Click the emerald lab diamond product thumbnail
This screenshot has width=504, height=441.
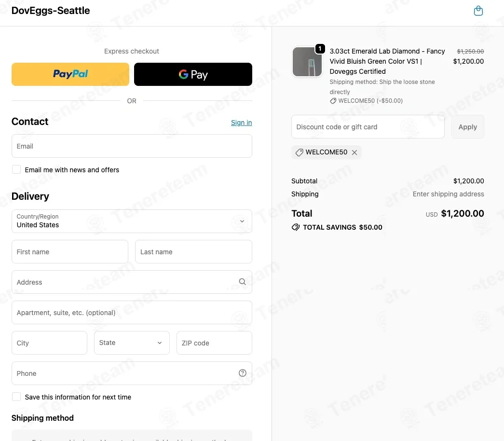pos(307,62)
